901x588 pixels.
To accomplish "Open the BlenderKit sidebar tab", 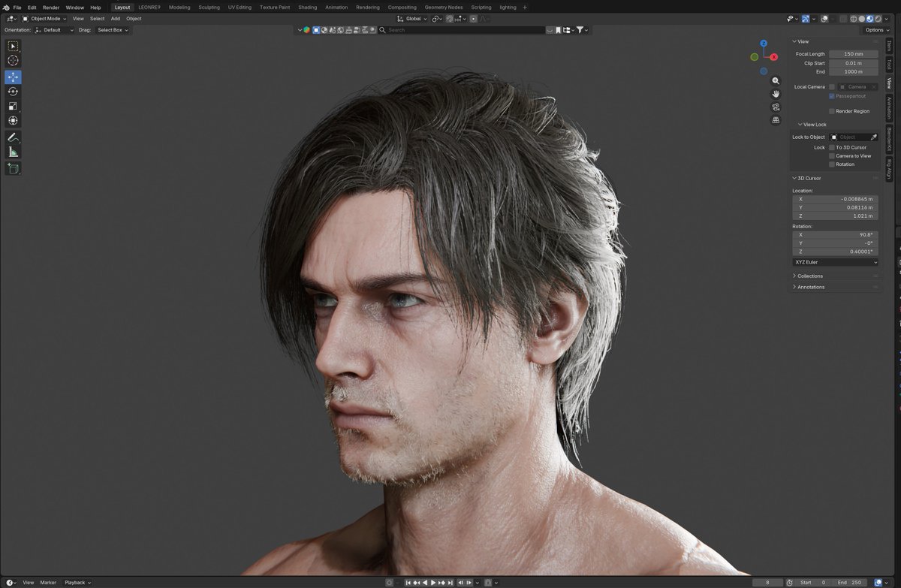I will pyautogui.click(x=889, y=139).
